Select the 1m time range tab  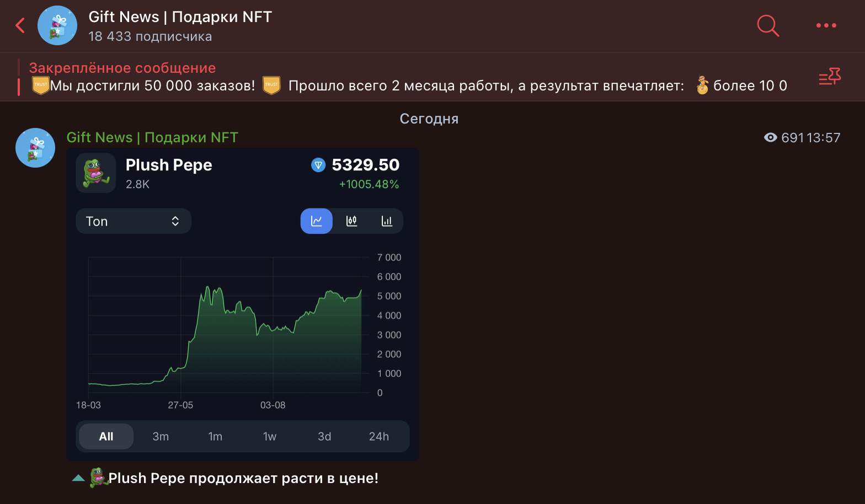point(215,437)
